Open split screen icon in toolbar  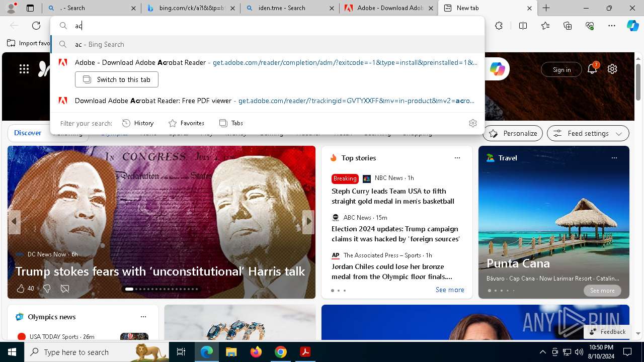tap(523, 26)
